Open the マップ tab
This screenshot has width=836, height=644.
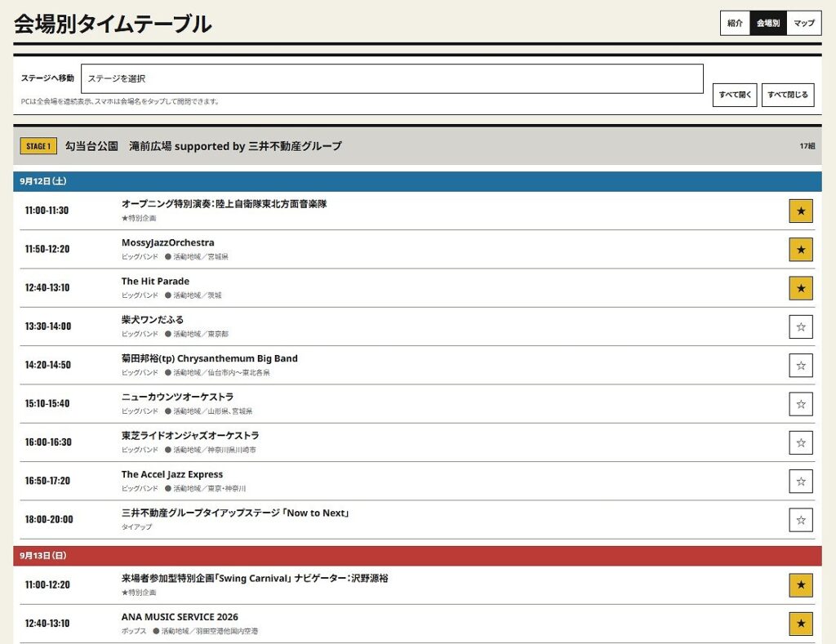803,23
